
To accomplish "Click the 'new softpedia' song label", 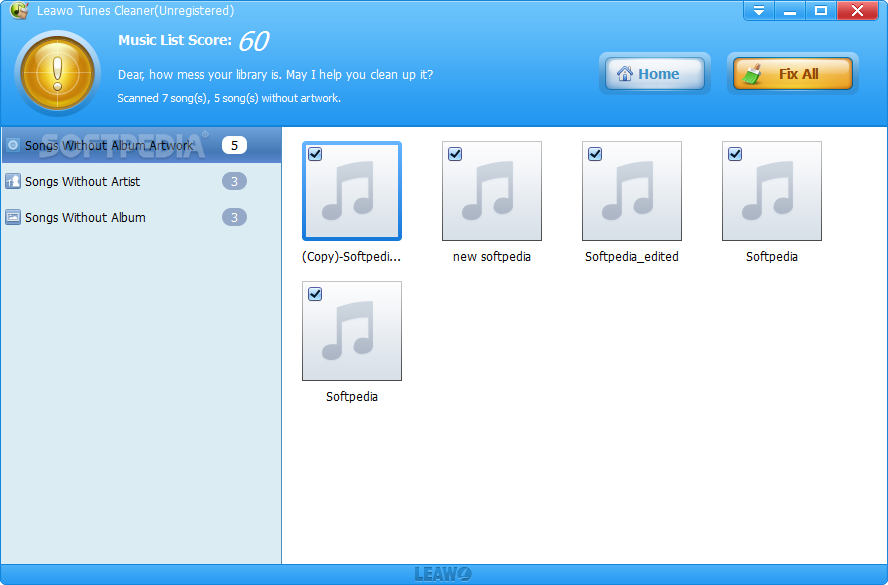I will (x=492, y=257).
